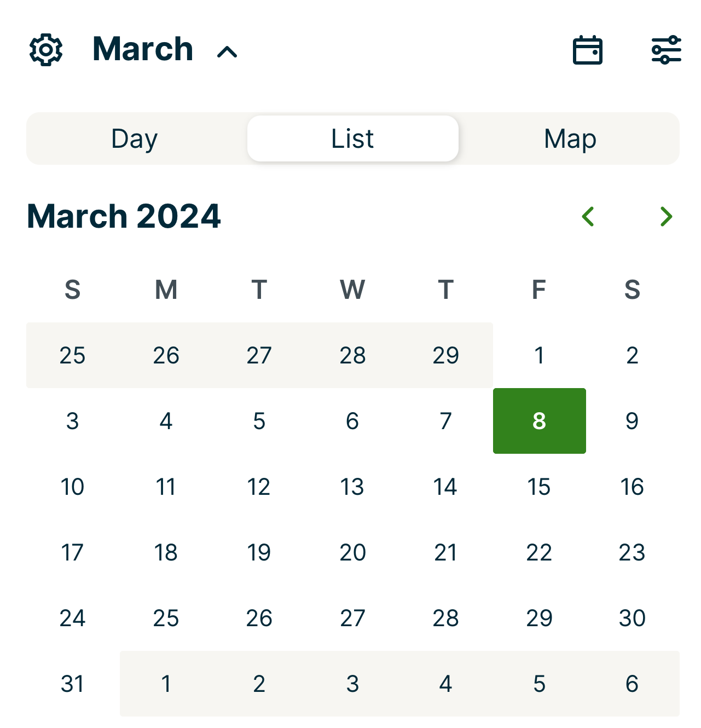The image size is (701, 728).
Task: Select March 20 on the calendar
Action: pyautogui.click(x=352, y=552)
